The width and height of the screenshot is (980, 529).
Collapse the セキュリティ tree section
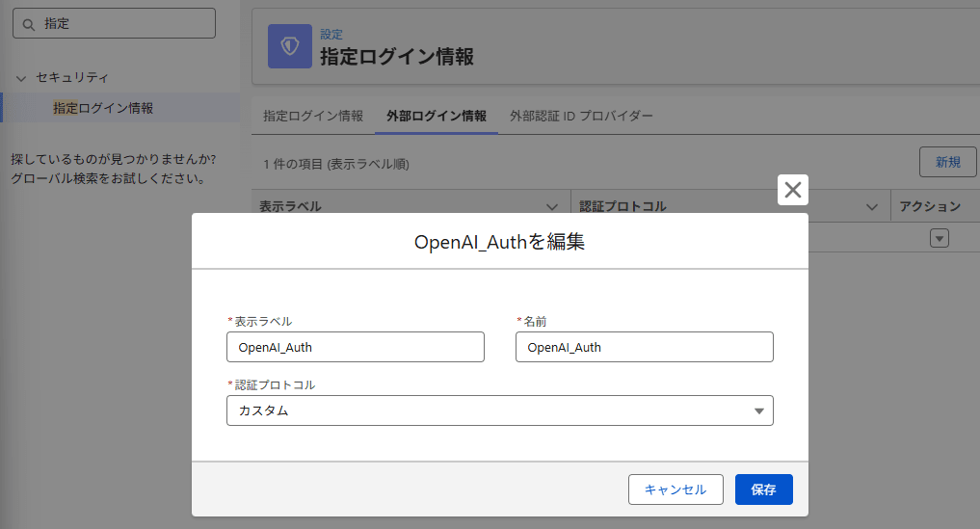pyautogui.click(x=21, y=78)
